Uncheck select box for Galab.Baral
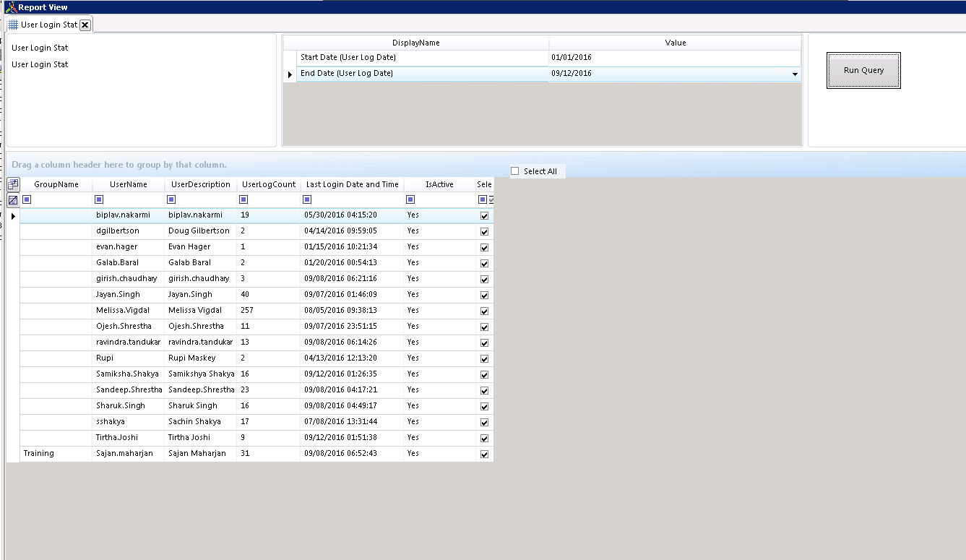Screen dimensions: 966x560 (484, 264)
